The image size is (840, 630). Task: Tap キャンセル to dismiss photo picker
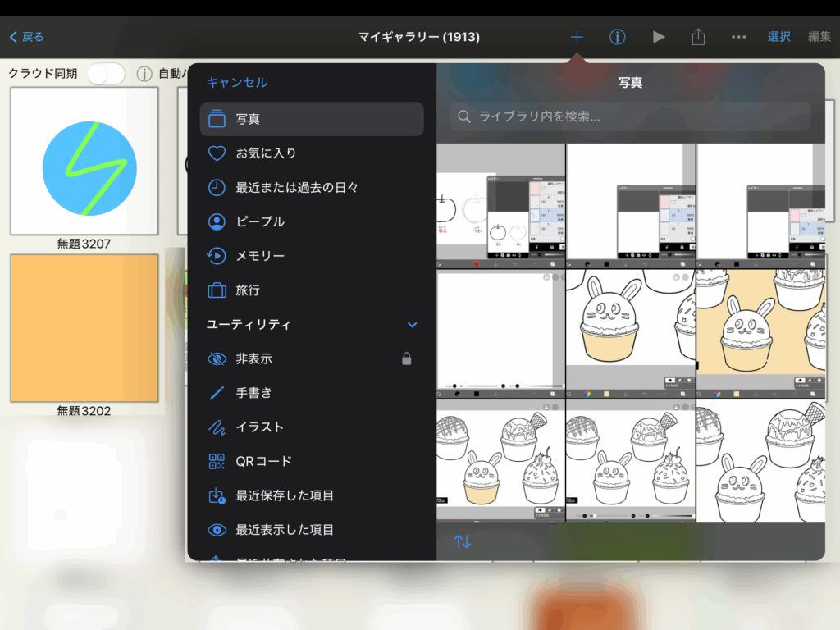click(x=236, y=82)
